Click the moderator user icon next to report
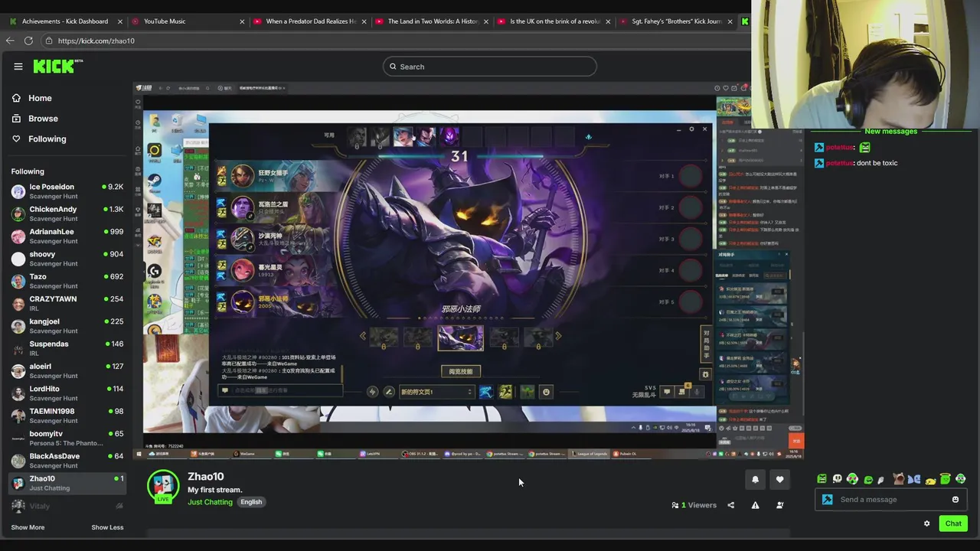 pos(779,505)
